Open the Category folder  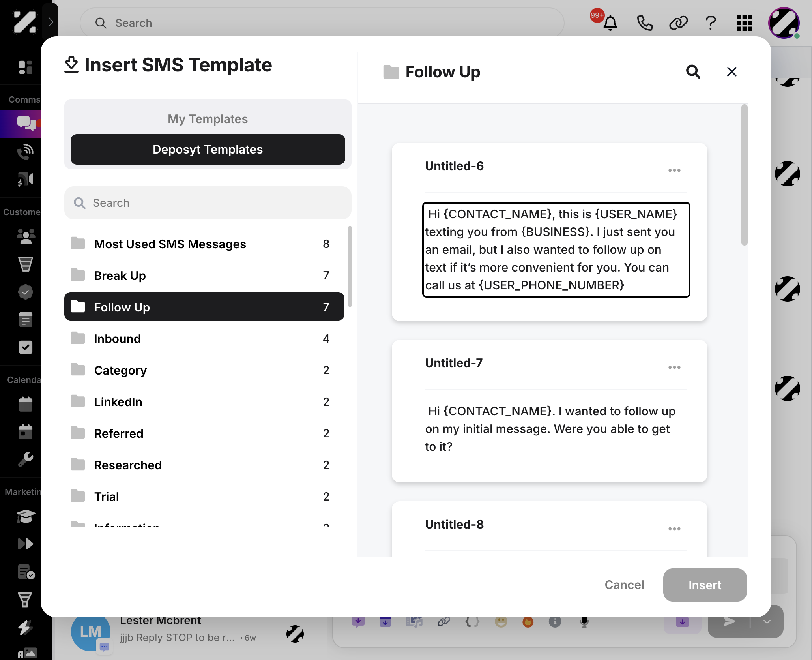coord(204,370)
